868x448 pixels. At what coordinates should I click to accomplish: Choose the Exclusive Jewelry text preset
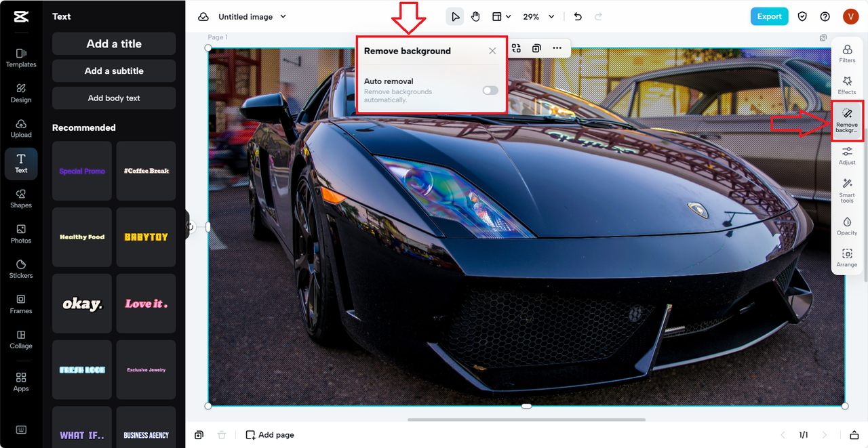coord(146,370)
